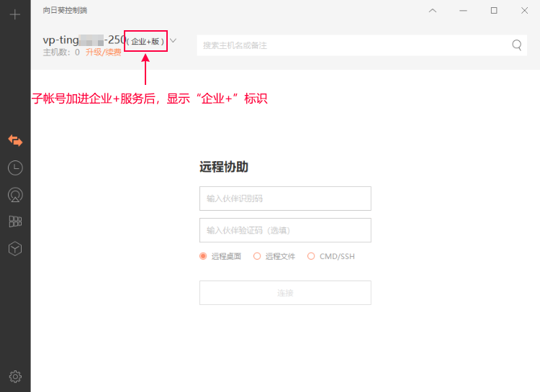
Task: Expand the account dropdown chevron
Action: tap(174, 40)
